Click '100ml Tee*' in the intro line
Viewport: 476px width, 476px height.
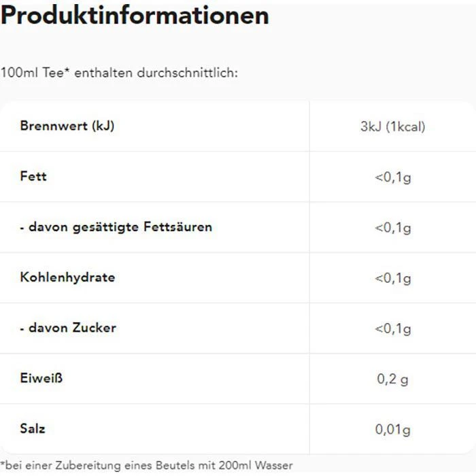(x=35, y=72)
